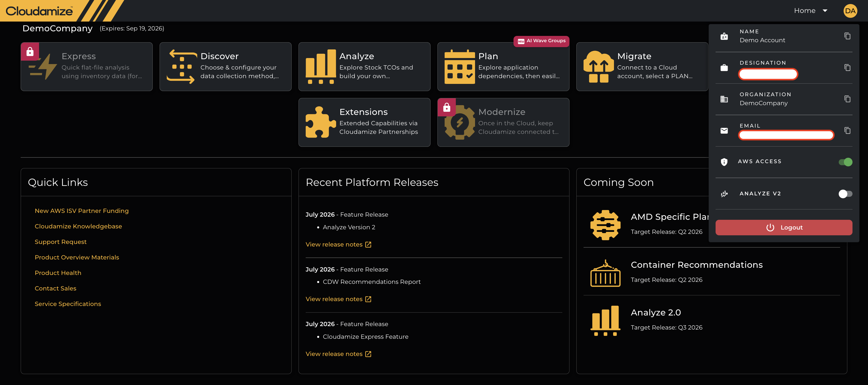Screen dimensions: 868x385
Task: Click the Migrate cloud upload icon
Action: point(598,66)
